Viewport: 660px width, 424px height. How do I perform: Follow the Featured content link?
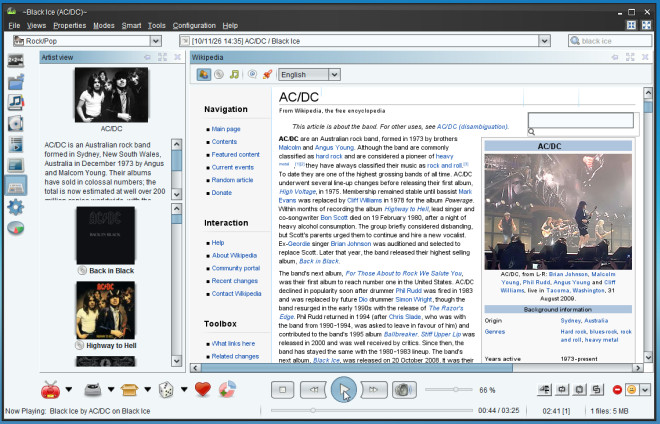[x=235, y=154]
